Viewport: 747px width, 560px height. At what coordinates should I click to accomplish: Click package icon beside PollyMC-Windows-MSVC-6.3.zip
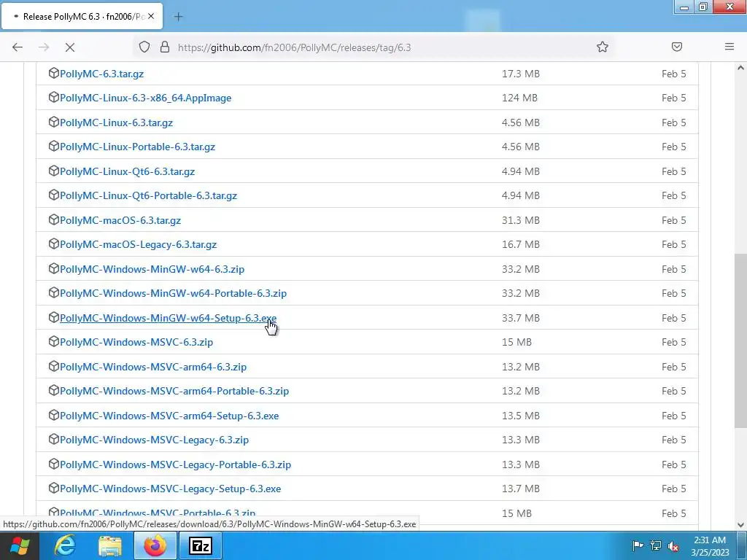pyautogui.click(x=53, y=342)
